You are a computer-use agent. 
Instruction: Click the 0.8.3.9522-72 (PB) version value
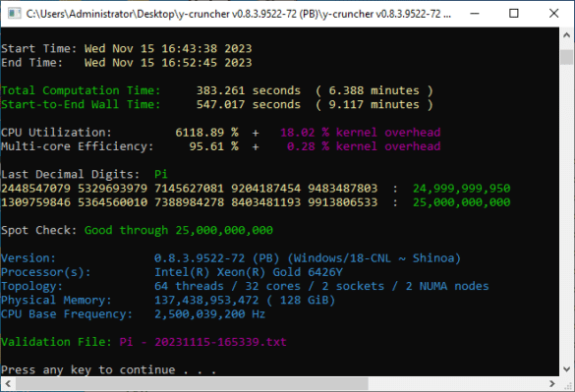click(x=216, y=257)
